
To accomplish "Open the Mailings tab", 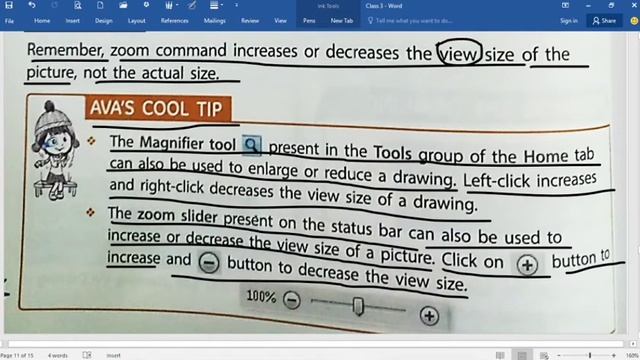I will click(x=214, y=21).
